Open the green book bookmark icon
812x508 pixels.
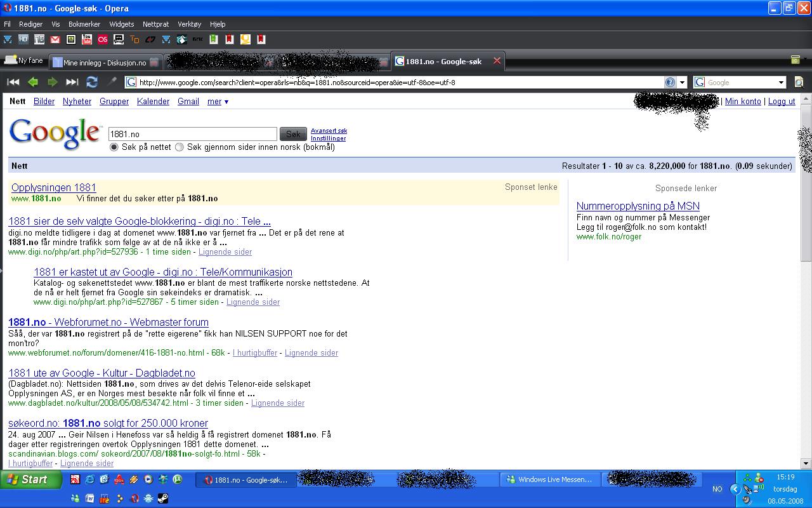coord(214,39)
